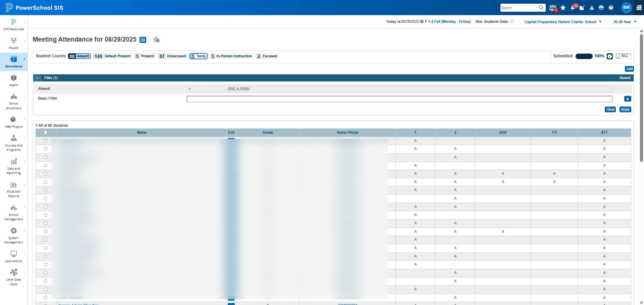Viewport: 644px width, 305px height.
Task: Open notifications bell with 73 badge
Action: 573,7
